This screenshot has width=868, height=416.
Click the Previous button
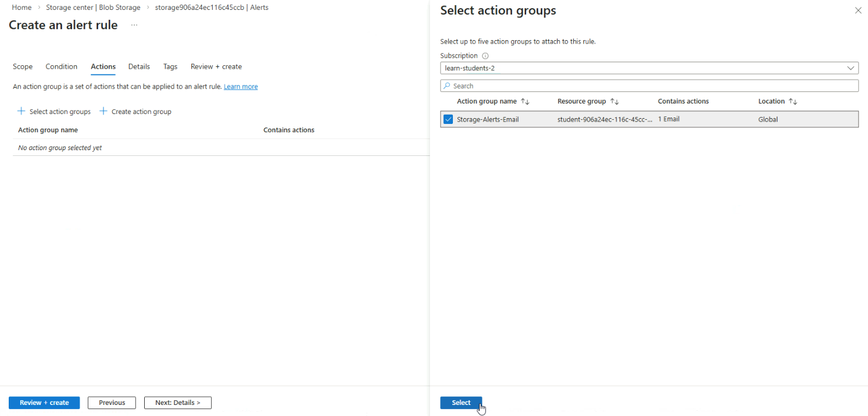click(112, 403)
